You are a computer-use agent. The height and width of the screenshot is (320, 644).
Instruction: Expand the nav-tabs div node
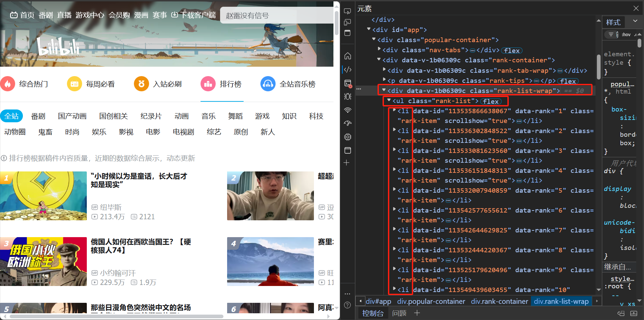point(379,49)
